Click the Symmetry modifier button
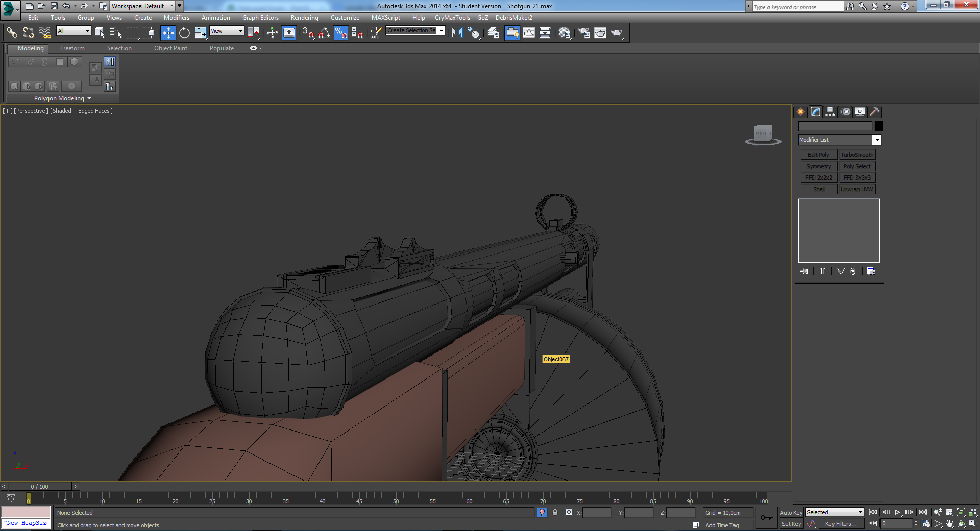Image resolution: width=980 pixels, height=531 pixels. click(819, 166)
